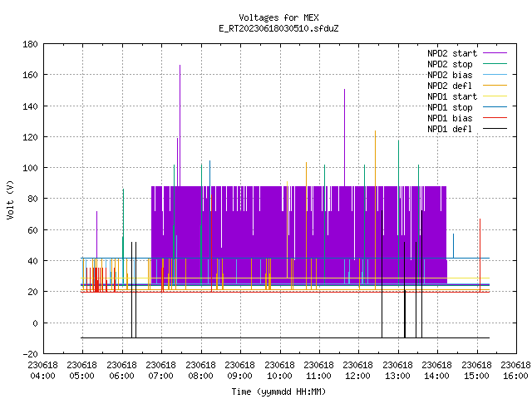This screenshot has height=399, width=532.
Task: Click the x-axis tick label 04:00
Action: [x=42, y=376]
